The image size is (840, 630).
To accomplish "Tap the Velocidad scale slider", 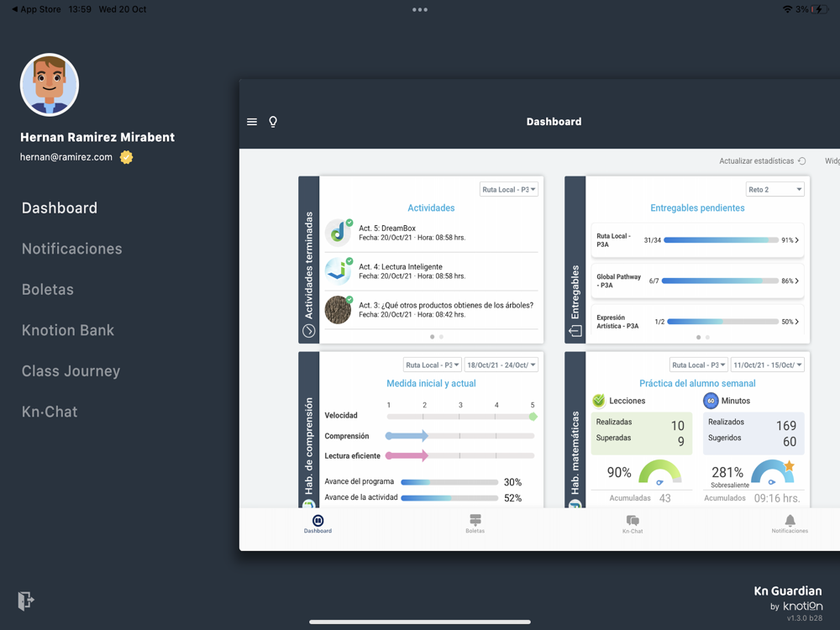I will (461, 417).
